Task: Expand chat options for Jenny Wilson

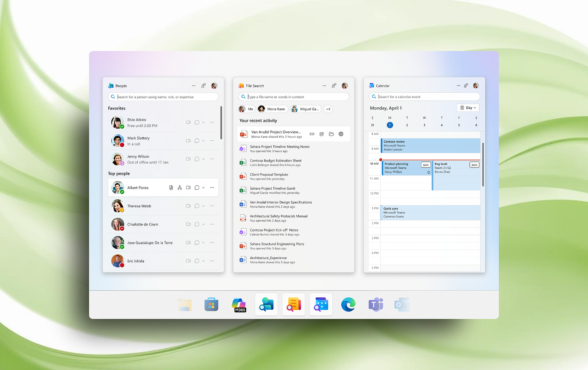Action: [204, 159]
